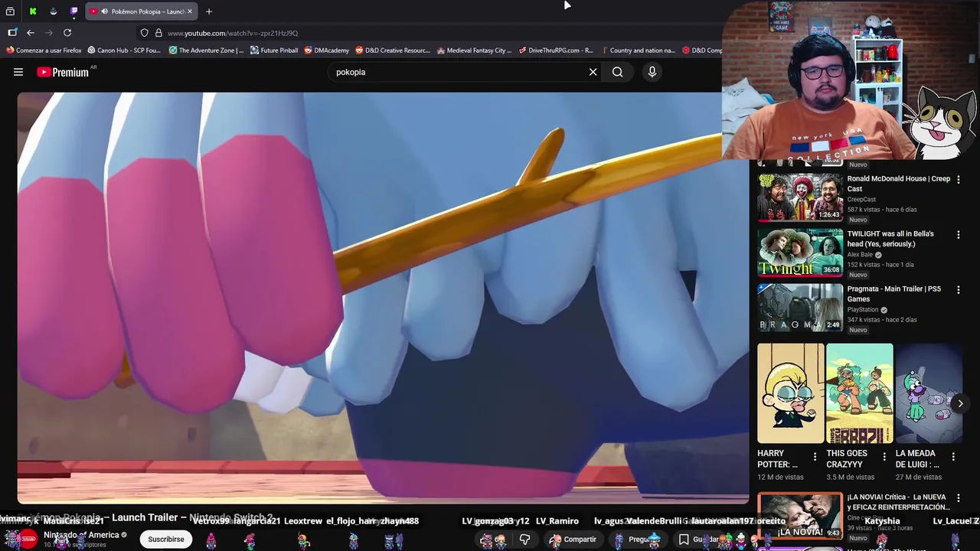
Task: Open options for TWILIGHT video
Action: click(958, 235)
